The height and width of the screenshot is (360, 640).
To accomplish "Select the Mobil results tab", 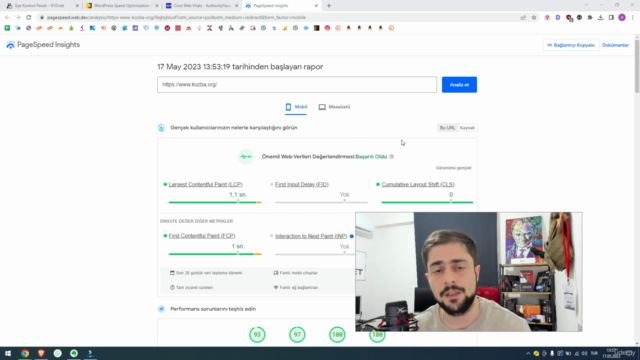I will click(296, 107).
